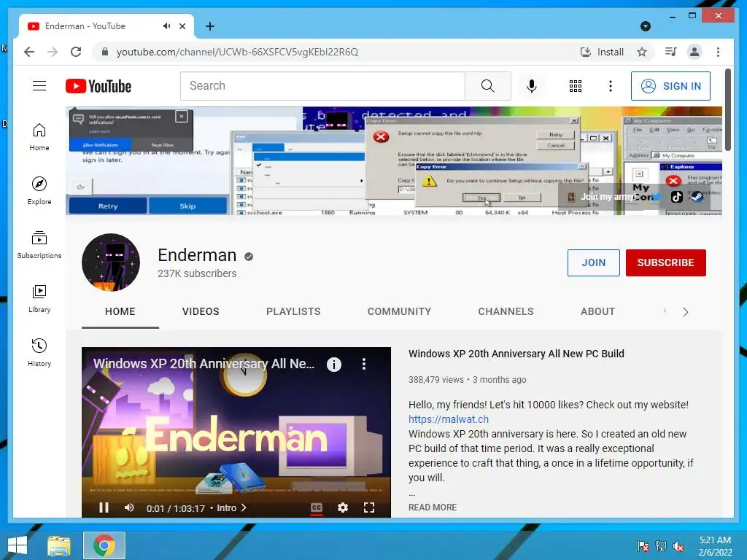Viewport: 747px width, 560px height.
Task: Focus the YouTube search field
Action: (x=322, y=86)
